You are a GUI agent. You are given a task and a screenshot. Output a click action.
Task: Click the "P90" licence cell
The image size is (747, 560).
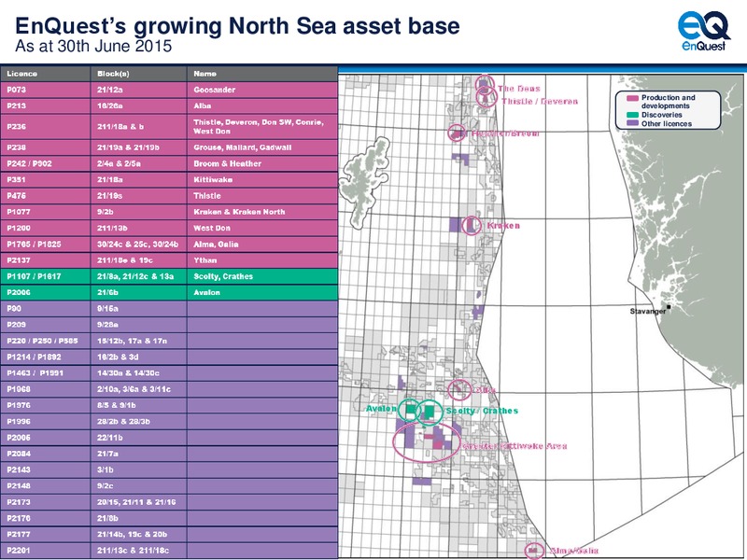(45, 309)
